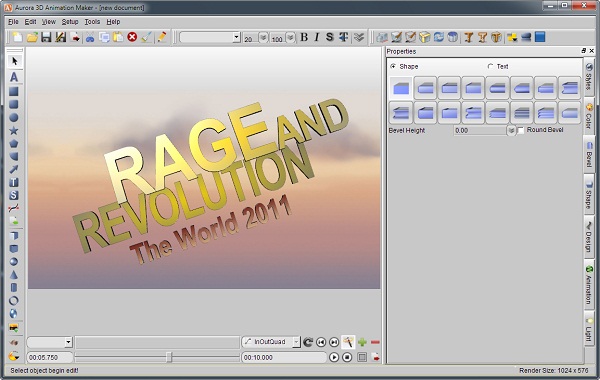Image resolution: width=600 pixels, height=380 pixels.
Task: Select the Text radio button
Action: coord(490,67)
